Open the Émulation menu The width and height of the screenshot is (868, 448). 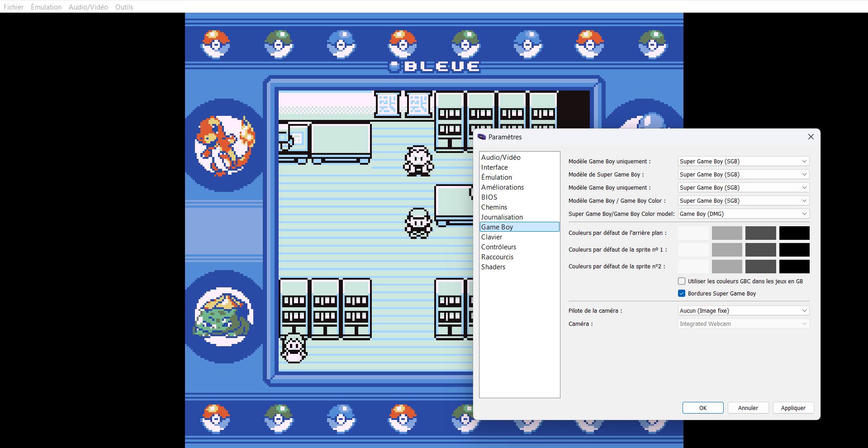click(46, 7)
